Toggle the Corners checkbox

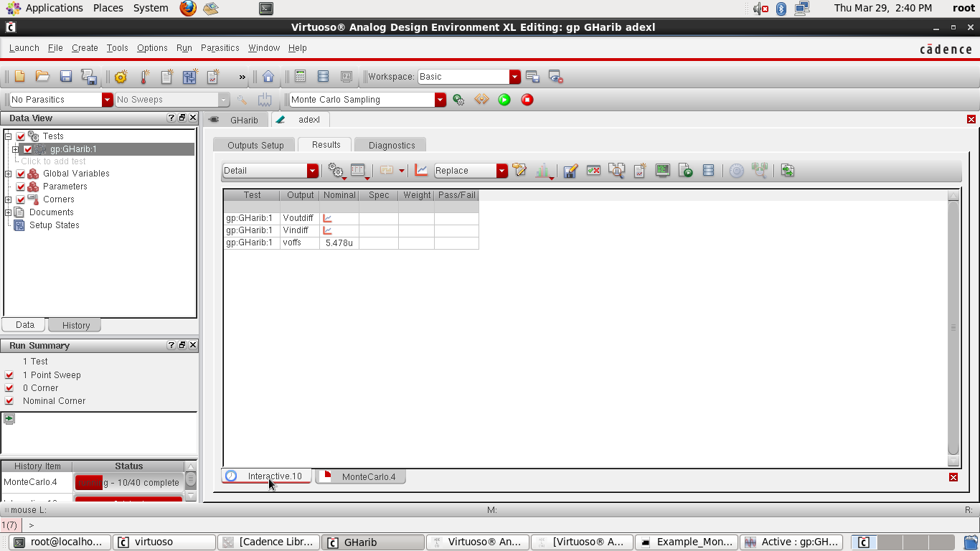point(21,199)
